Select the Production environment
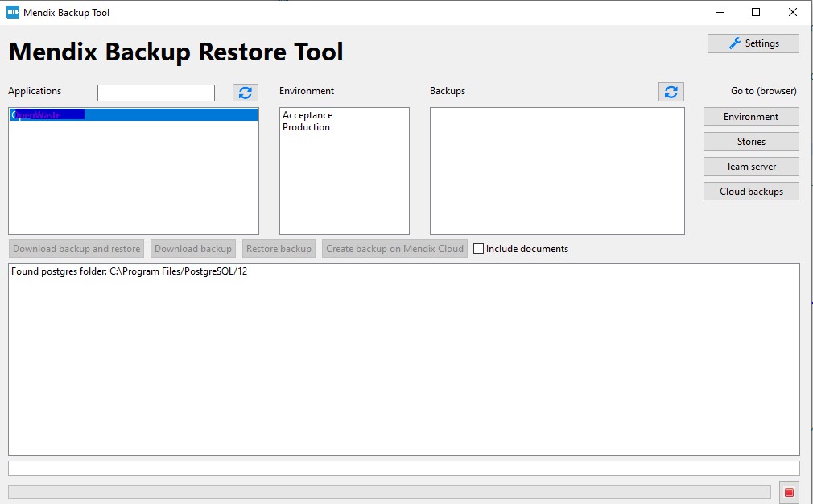 (306, 127)
